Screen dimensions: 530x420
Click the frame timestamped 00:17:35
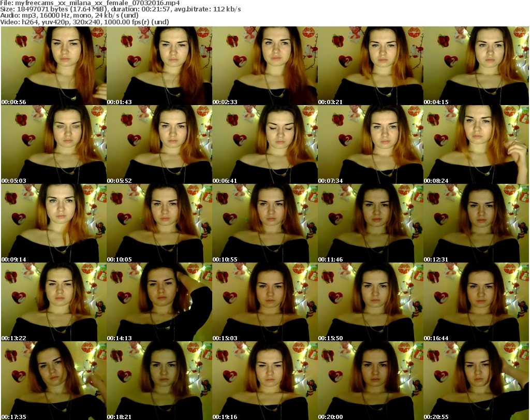[53, 381]
